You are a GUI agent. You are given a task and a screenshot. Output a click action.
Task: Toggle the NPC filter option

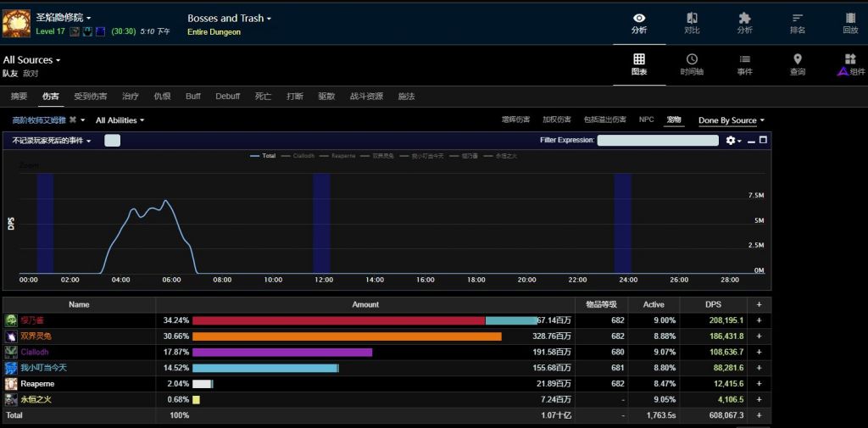coord(646,120)
